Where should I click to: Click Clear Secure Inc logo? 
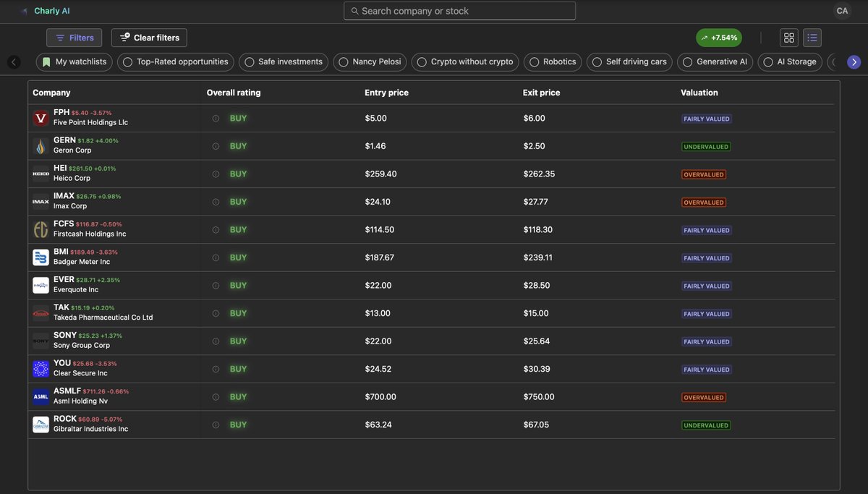pyautogui.click(x=41, y=369)
